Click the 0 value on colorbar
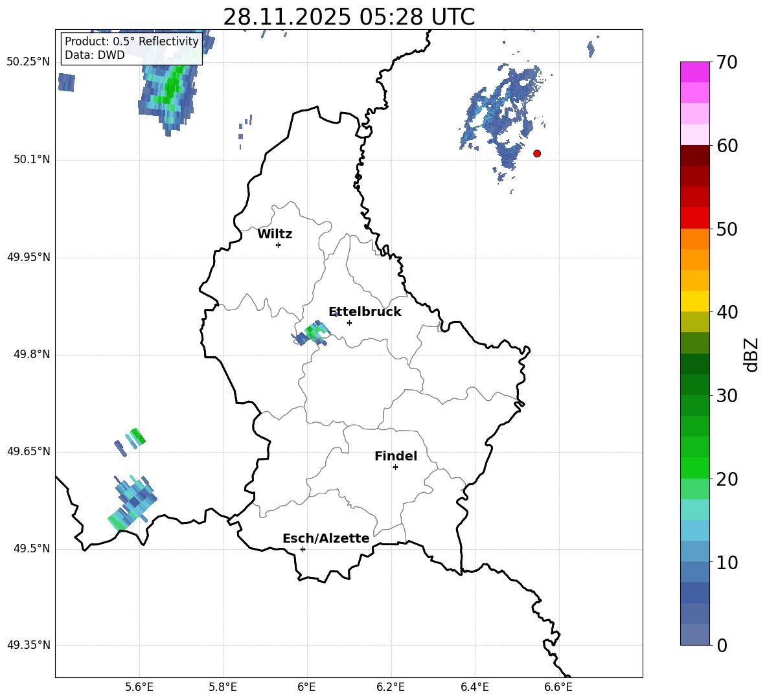The width and height of the screenshot is (767, 700). click(722, 646)
